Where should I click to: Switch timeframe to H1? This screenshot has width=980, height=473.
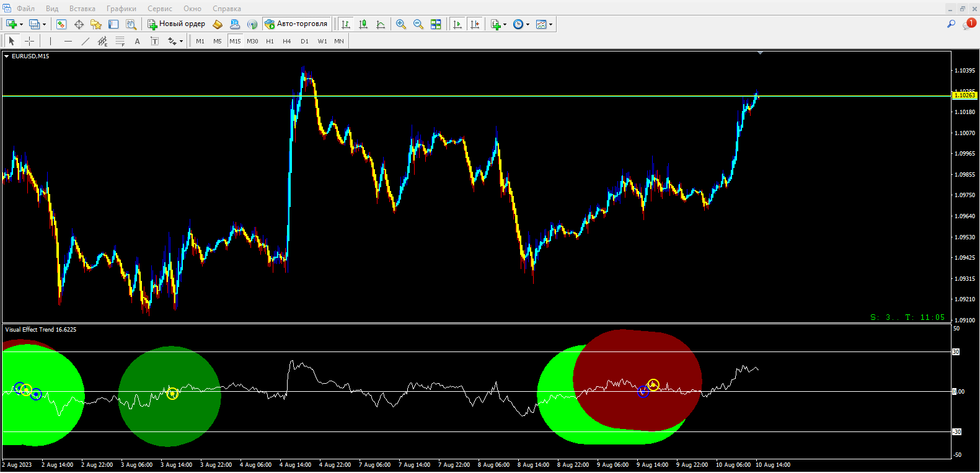click(x=270, y=41)
